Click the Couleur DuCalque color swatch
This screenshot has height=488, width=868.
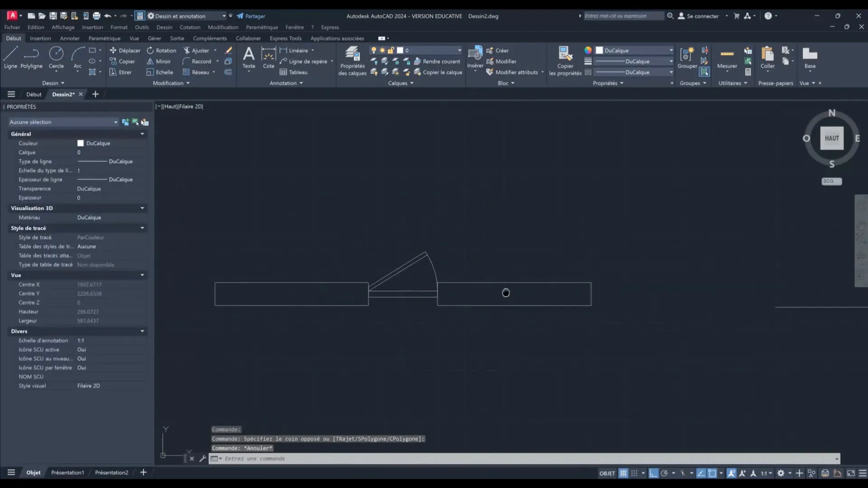pos(80,143)
